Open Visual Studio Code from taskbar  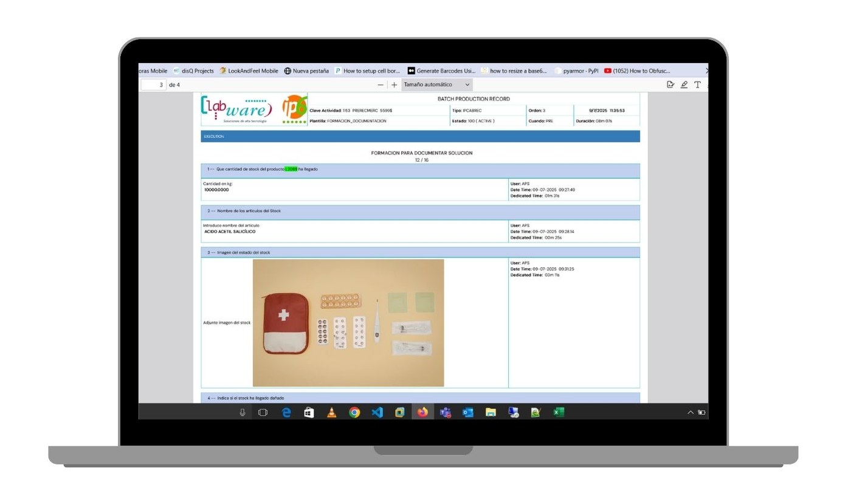click(377, 412)
